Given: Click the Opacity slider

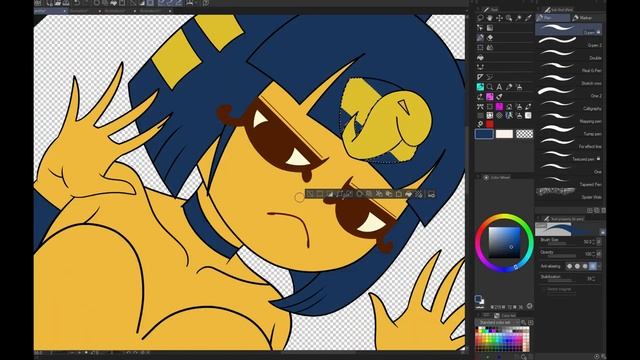Looking at the screenshot, I should [x=562, y=256].
